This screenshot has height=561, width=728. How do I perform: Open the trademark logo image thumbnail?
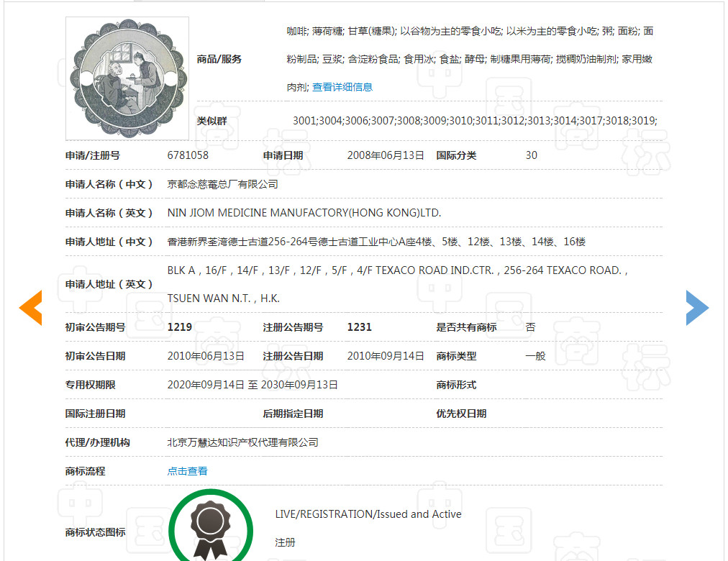coord(127,78)
